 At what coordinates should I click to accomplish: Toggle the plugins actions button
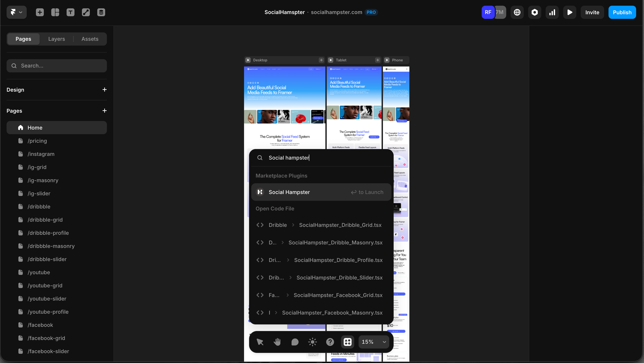pyautogui.click(x=347, y=342)
